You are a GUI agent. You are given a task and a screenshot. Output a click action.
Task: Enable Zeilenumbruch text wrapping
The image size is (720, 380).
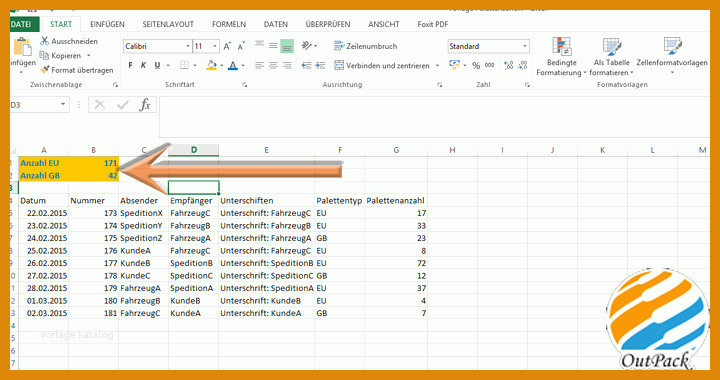[366, 46]
